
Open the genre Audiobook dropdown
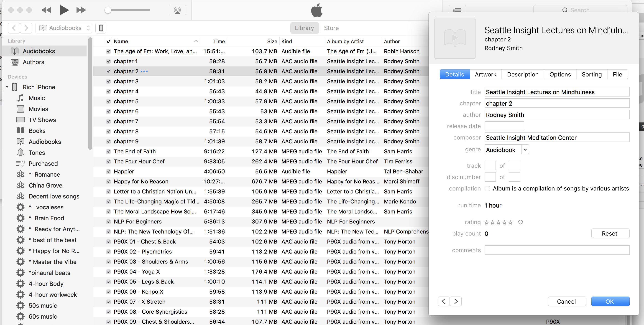tap(525, 150)
